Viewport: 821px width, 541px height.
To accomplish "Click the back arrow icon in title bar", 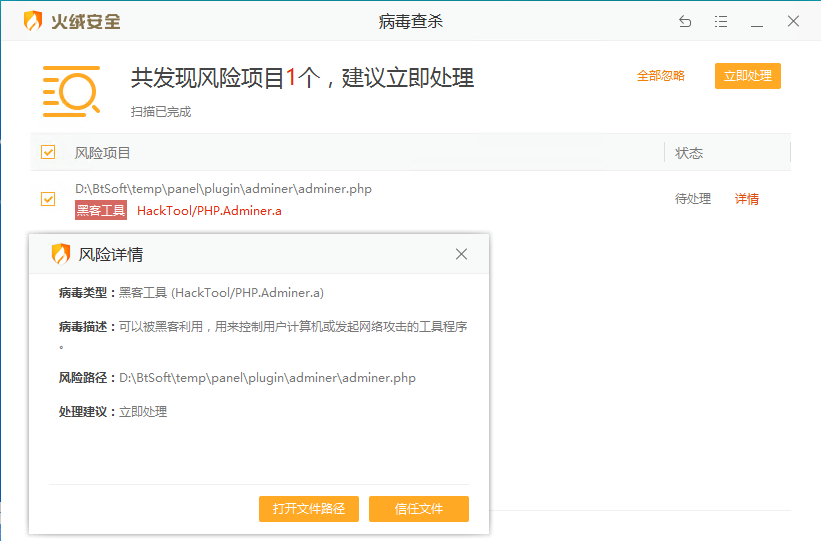I will (x=685, y=21).
